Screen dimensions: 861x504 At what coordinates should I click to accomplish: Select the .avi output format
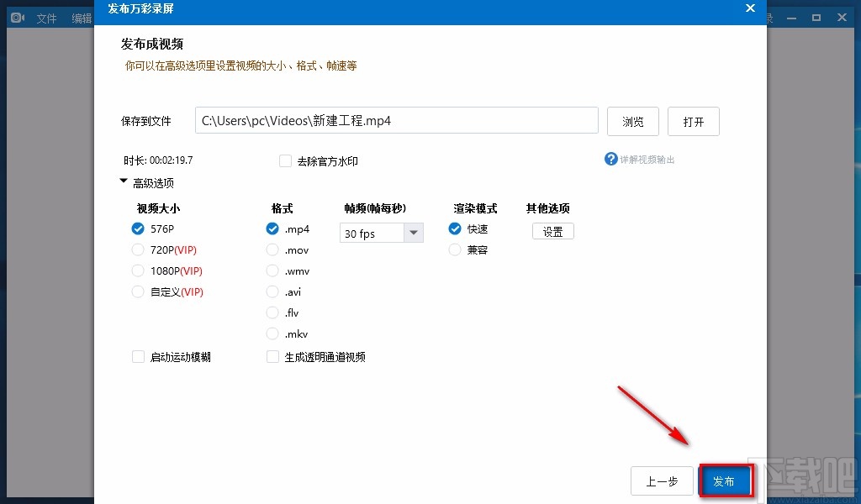272,291
